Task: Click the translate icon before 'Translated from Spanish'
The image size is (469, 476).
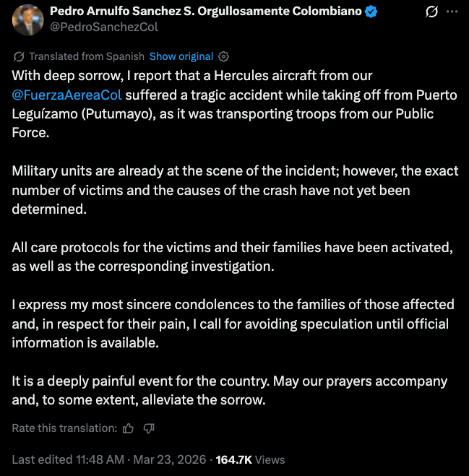Action: pos(18,56)
